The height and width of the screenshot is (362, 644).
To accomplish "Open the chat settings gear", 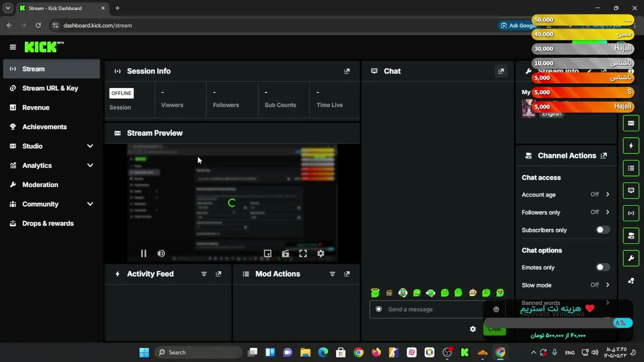I will click(x=473, y=329).
